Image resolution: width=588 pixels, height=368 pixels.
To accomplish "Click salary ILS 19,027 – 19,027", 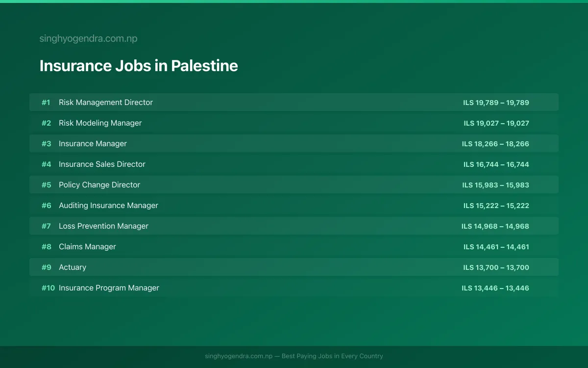I will click(496, 123).
